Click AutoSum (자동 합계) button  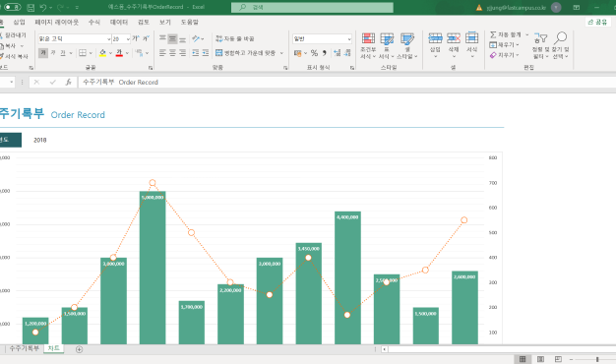(506, 34)
